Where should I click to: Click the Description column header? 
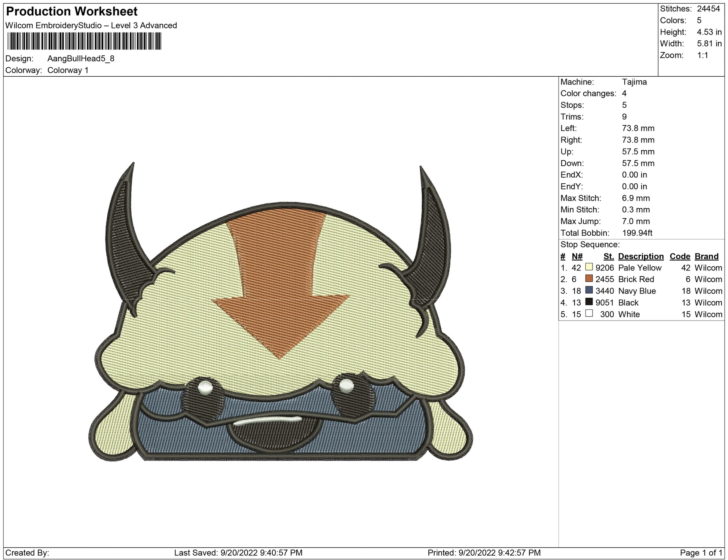coord(640,256)
